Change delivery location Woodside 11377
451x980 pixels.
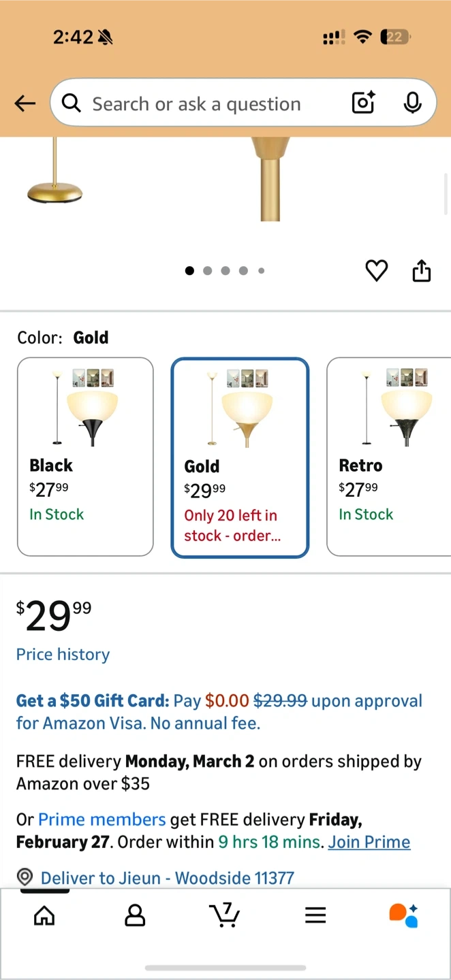click(167, 878)
